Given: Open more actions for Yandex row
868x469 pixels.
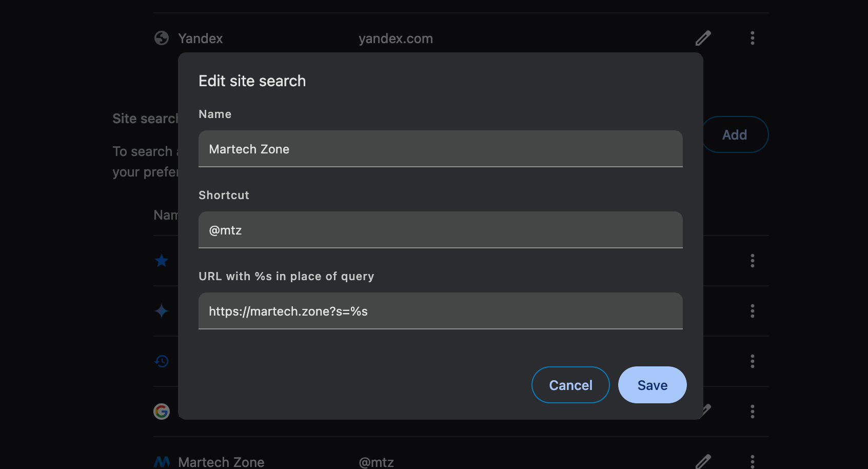Looking at the screenshot, I should pyautogui.click(x=752, y=38).
